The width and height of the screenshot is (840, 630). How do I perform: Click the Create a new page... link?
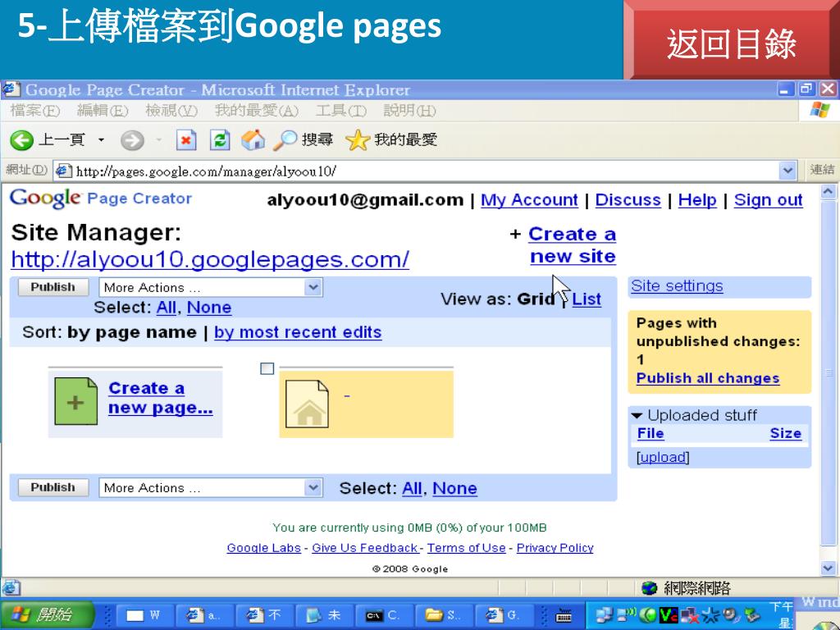tap(160, 398)
